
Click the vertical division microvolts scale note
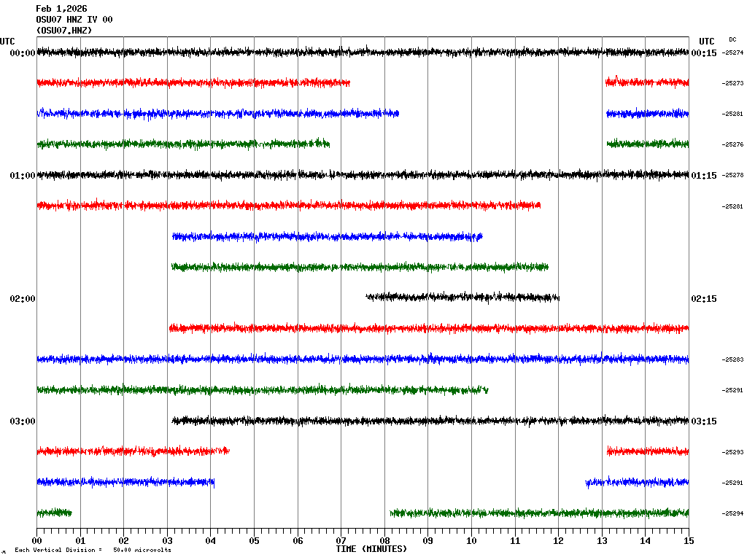93,550
